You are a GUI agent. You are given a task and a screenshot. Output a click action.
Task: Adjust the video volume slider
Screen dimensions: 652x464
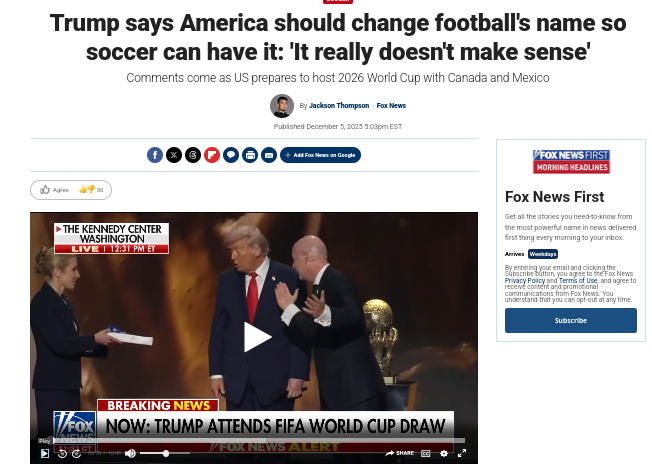click(165, 453)
